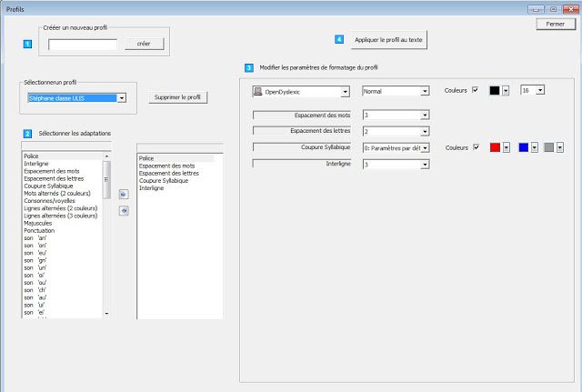Image resolution: width=582 pixels, height=392 pixels.
Task: Click the gray syllable color swatch
Action: coord(549,147)
